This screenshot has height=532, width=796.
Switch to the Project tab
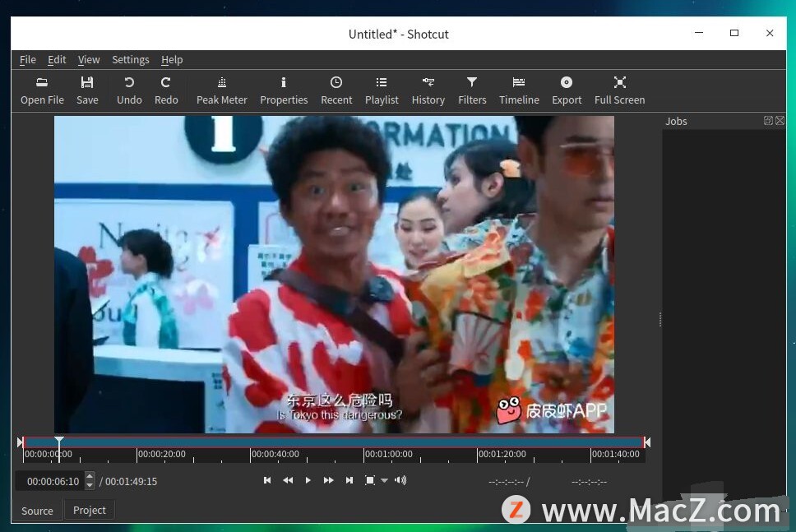pyautogui.click(x=90, y=510)
